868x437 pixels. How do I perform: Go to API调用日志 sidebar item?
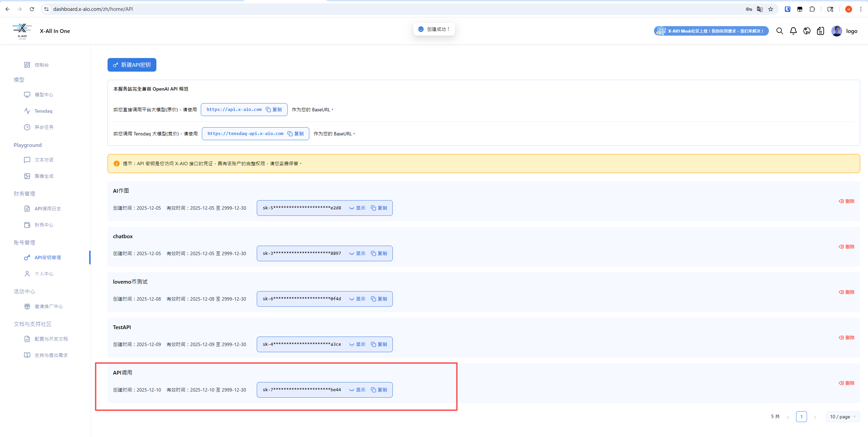pyautogui.click(x=47, y=209)
